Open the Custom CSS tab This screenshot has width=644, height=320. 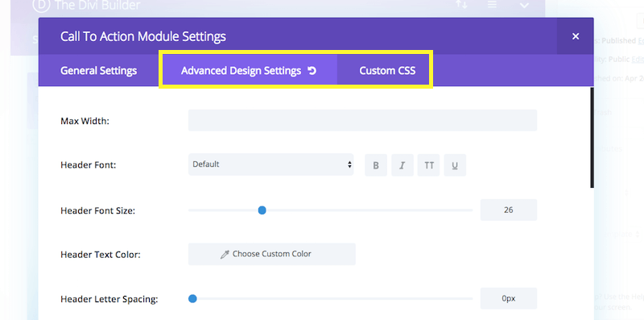(x=387, y=70)
